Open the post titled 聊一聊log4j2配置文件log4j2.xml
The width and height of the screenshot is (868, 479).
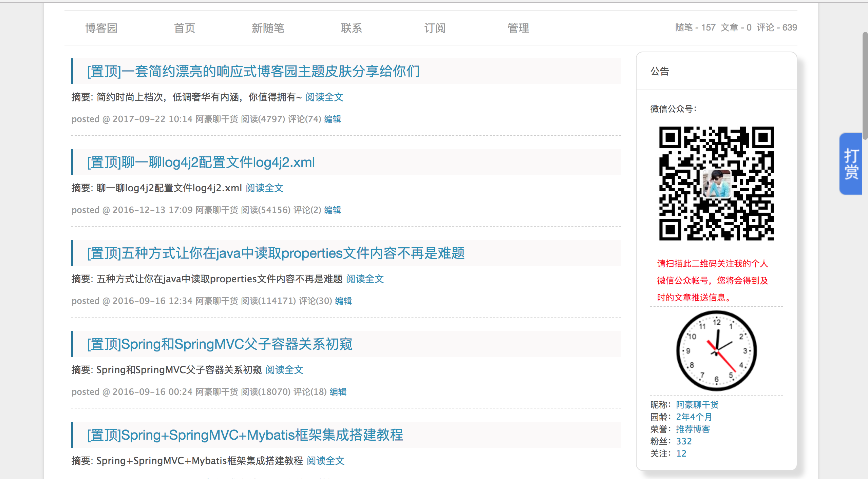tap(201, 162)
